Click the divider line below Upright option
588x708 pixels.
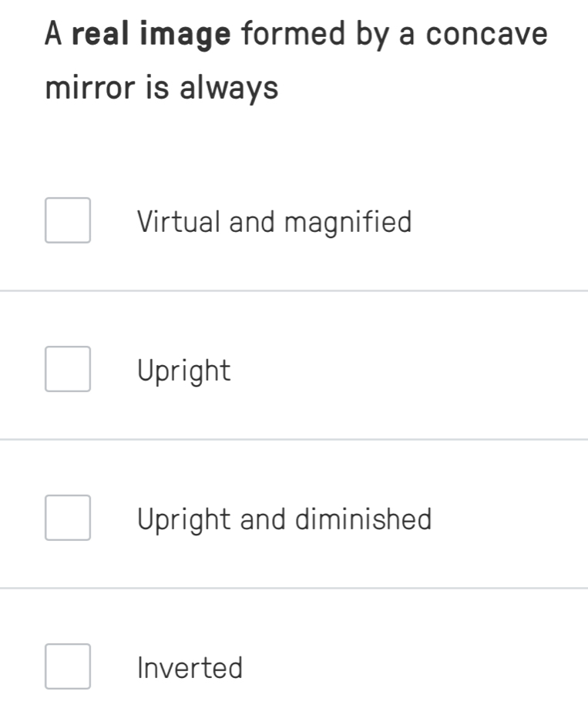click(294, 440)
